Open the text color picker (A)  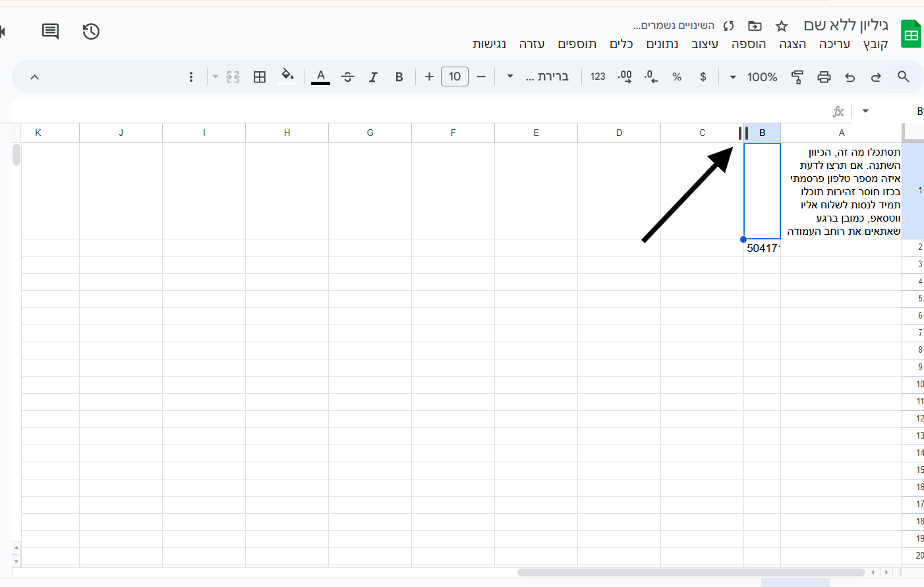[x=320, y=77]
